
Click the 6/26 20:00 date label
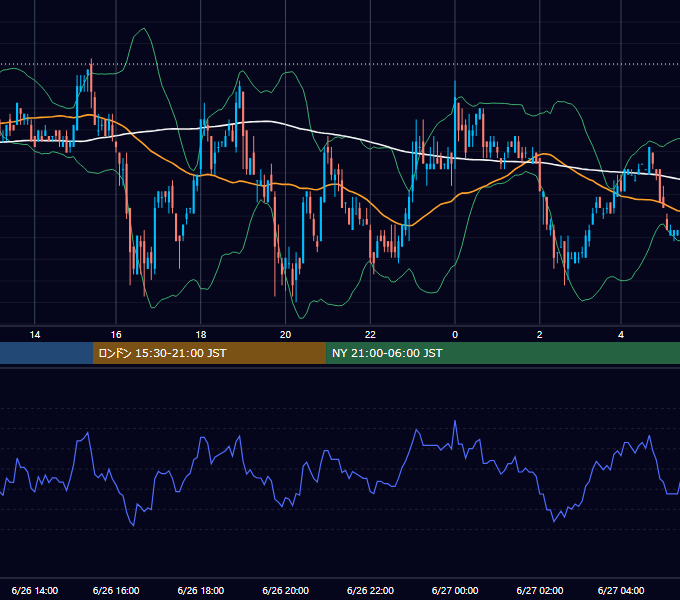pos(285,590)
